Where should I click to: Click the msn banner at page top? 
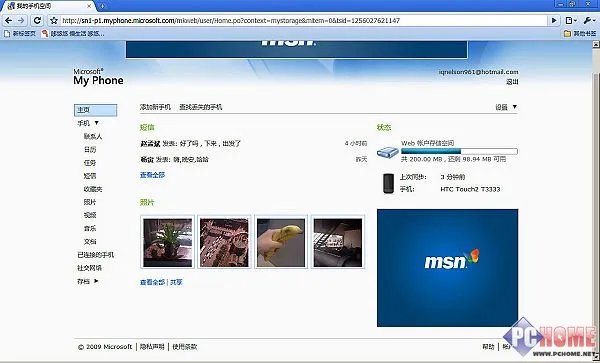(297, 49)
